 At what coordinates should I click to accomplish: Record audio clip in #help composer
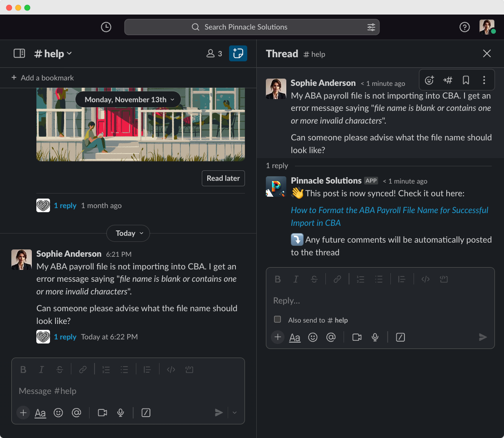coord(120,413)
